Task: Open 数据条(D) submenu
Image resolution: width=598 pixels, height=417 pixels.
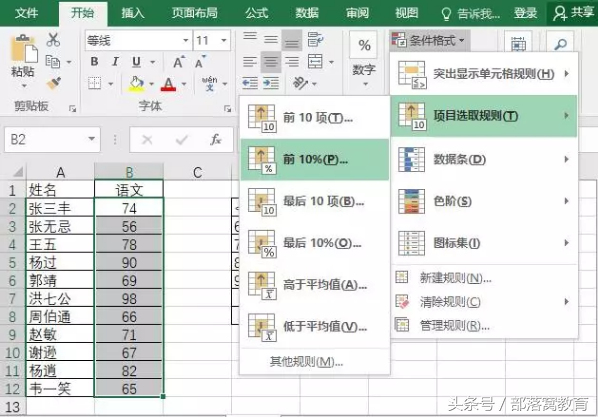Action: 484,159
